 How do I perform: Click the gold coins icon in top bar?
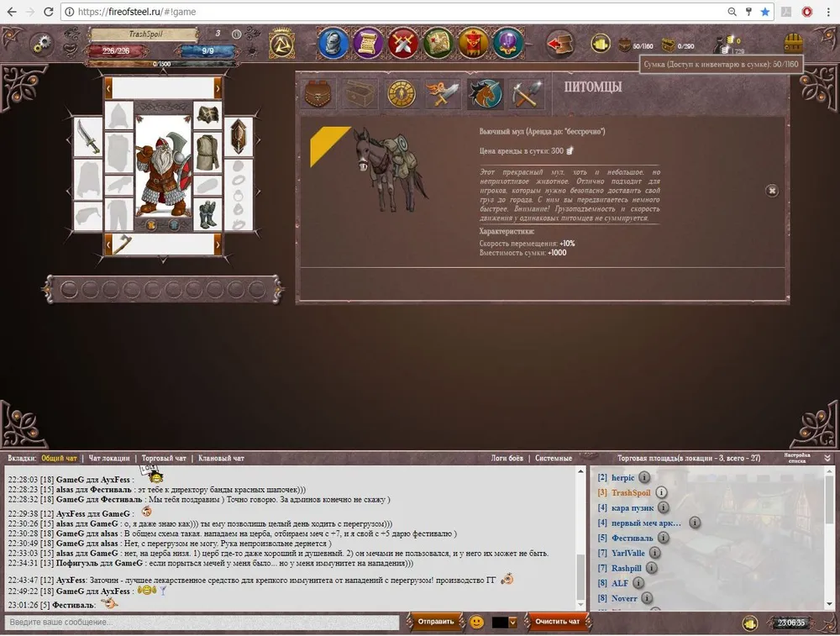click(600, 44)
